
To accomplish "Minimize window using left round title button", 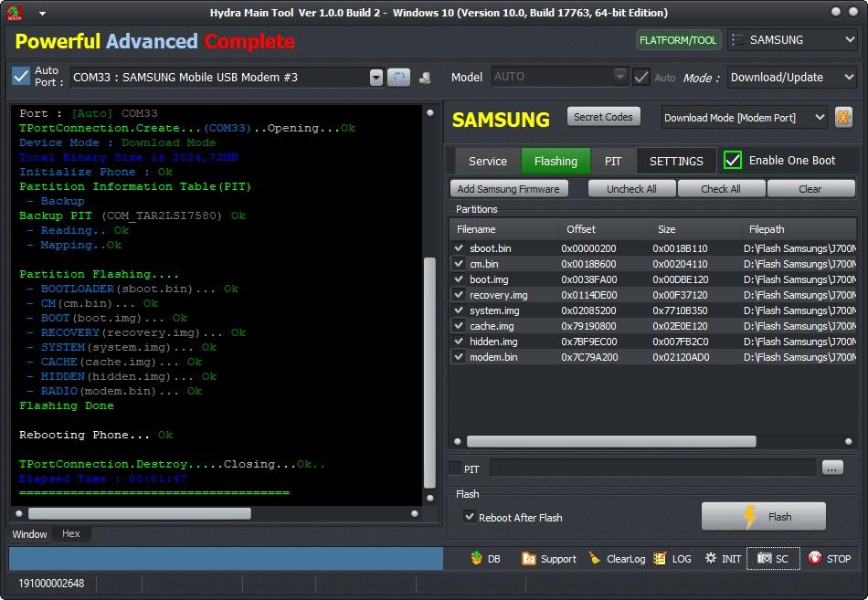I will [836, 12].
